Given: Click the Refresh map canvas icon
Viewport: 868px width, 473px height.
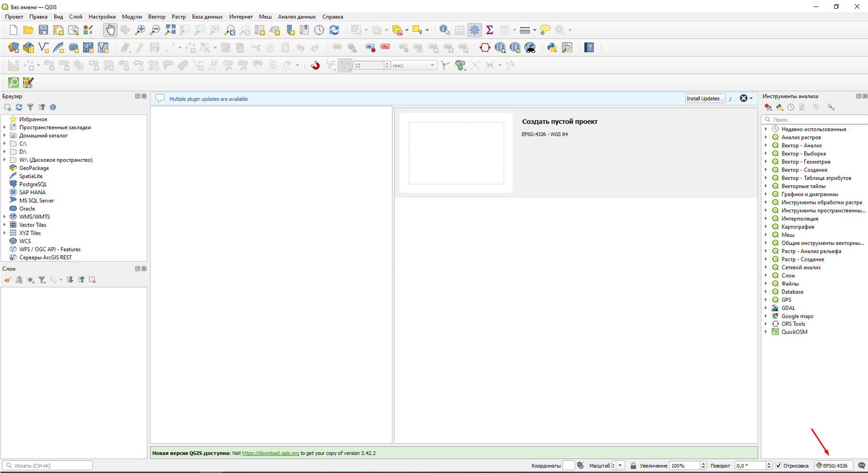Looking at the screenshot, I should coord(334,30).
